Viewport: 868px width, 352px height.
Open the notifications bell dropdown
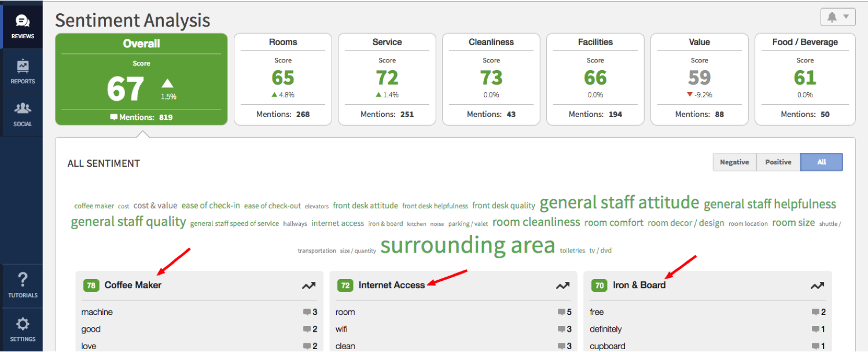tap(838, 17)
